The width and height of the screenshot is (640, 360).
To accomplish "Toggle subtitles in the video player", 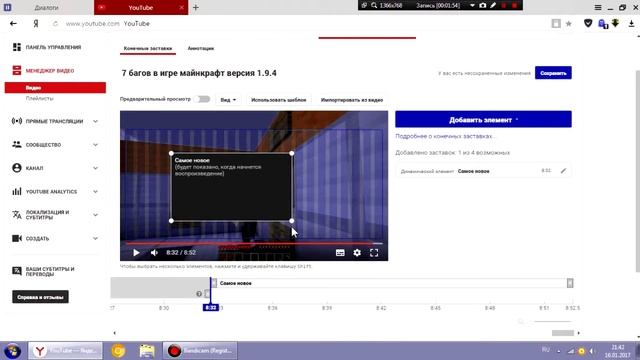I will [340, 253].
